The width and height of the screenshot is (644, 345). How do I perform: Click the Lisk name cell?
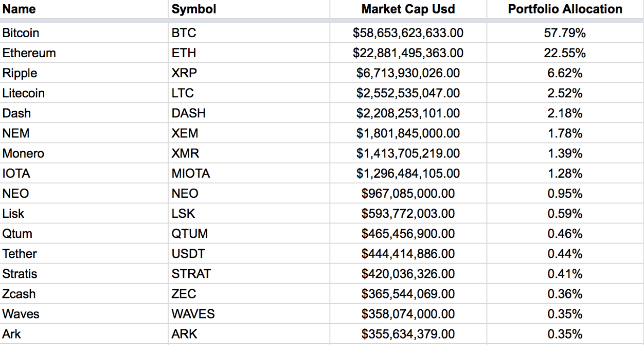pos(14,214)
